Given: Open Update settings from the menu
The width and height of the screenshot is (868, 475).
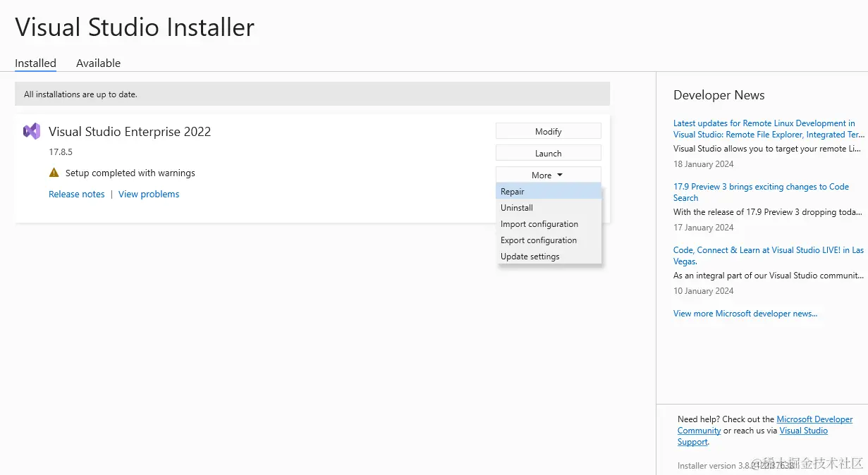Looking at the screenshot, I should [x=549, y=256].
